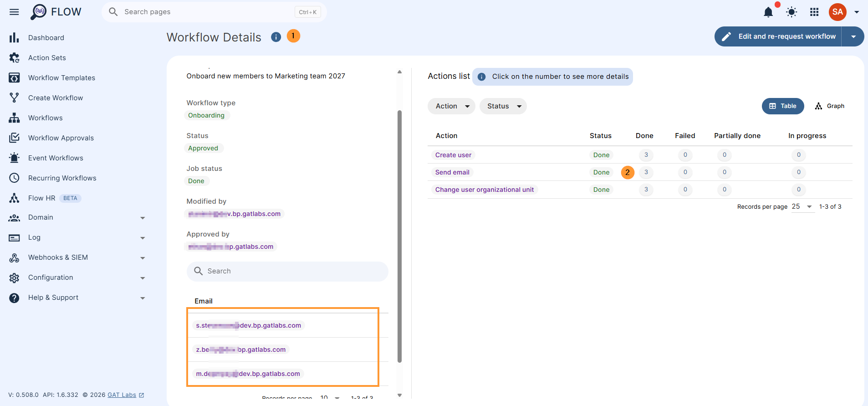This screenshot has width=868, height=406.
Task: Open edit workflow split-button arrow
Action: [853, 36]
